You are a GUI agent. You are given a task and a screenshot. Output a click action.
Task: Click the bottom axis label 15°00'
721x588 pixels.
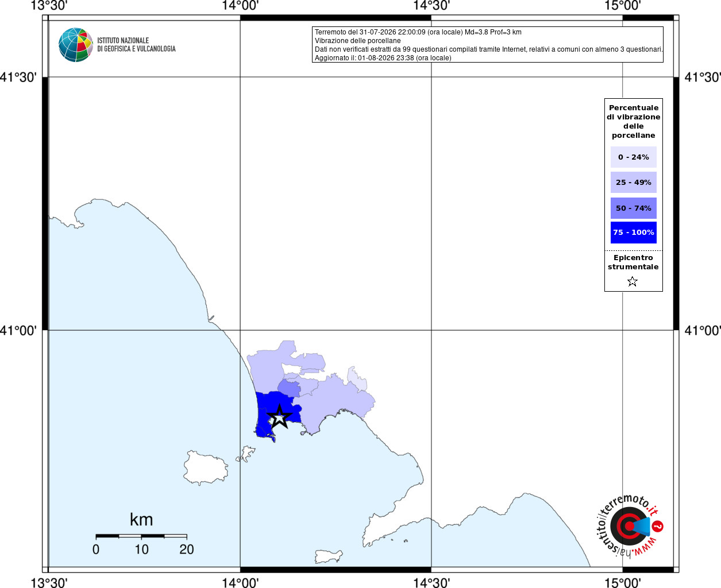coord(623,582)
